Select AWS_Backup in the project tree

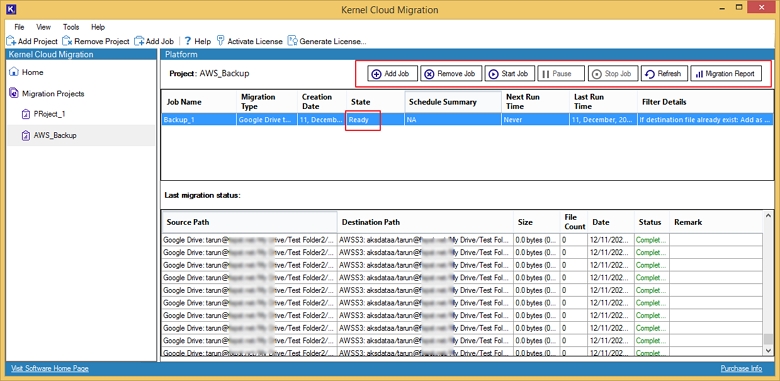[55, 135]
